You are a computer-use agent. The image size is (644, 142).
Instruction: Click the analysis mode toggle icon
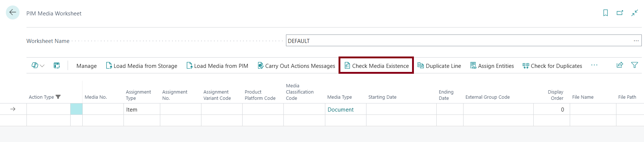click(x=57, y=65)
